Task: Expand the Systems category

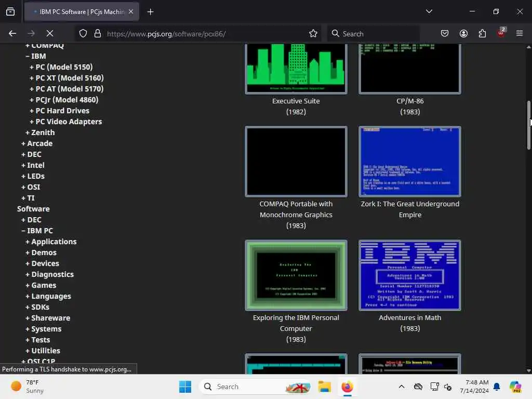Action: coord(44,328)
